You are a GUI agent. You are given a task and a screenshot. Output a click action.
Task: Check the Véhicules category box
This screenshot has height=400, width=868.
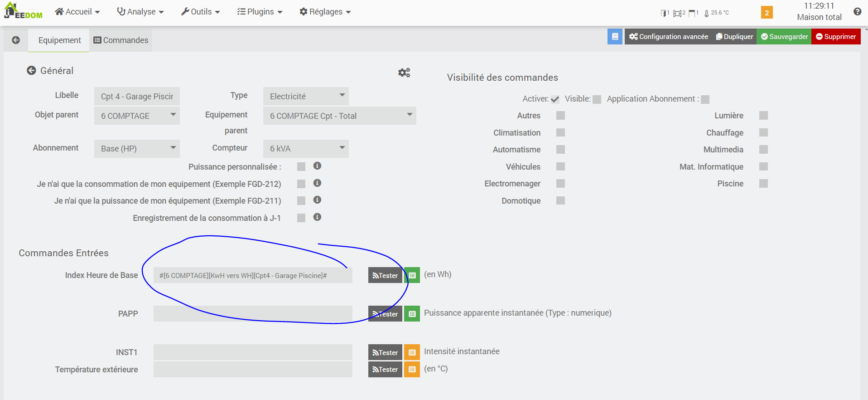pyautogui.click(x=560, y=166)
